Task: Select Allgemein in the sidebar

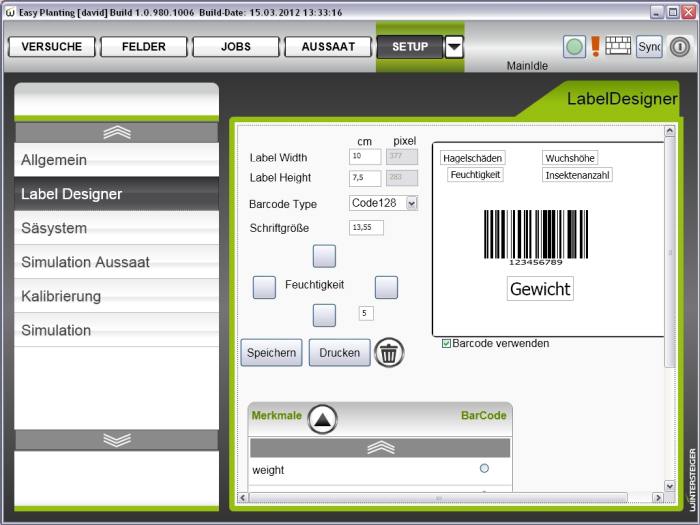Action: click(x=117, y=160)
